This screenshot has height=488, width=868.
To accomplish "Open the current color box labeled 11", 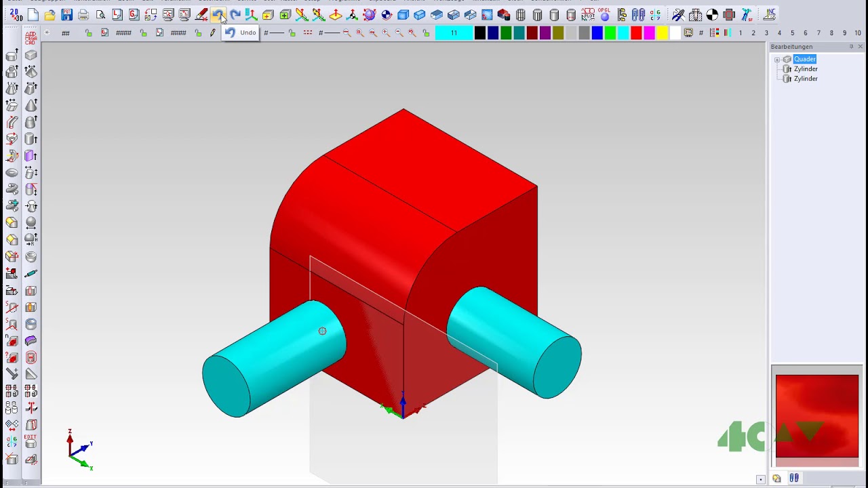I will tap(454, 33).
